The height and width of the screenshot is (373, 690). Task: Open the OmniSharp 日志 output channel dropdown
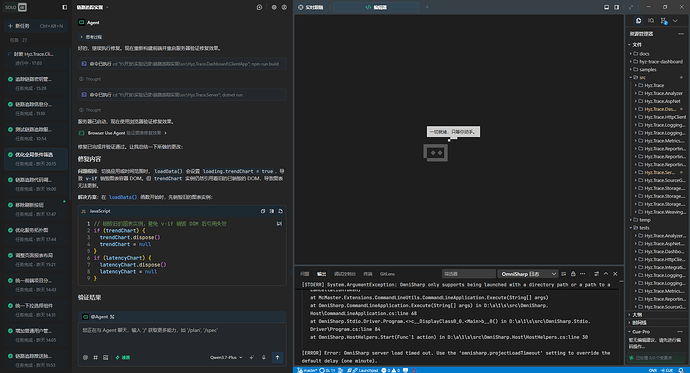point(528,274)
